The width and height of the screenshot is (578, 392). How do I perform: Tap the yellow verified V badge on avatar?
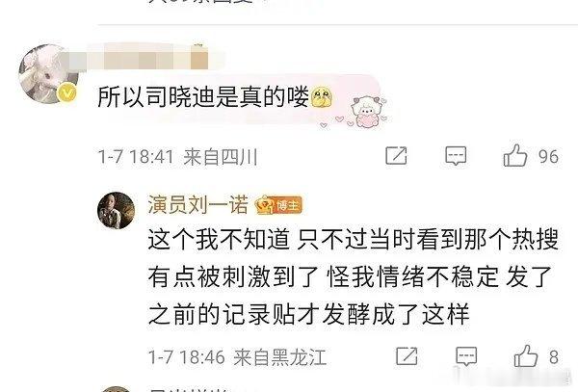coord(68,93)
